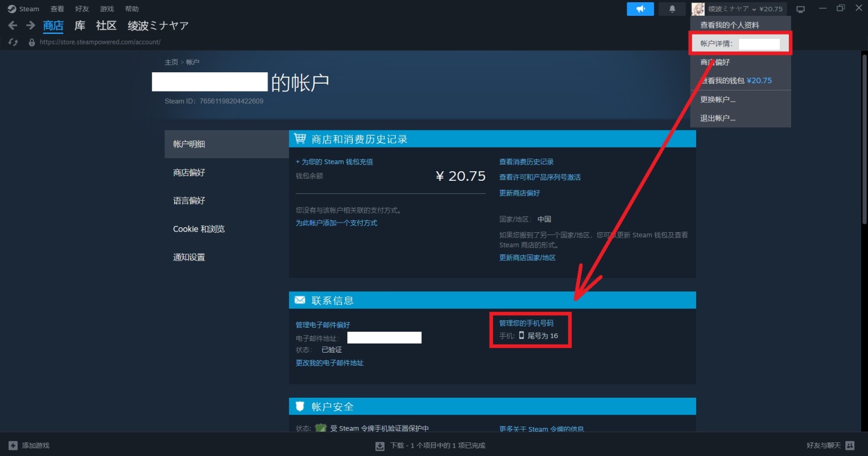The height and width of the screenshot is (456, 868).
Task: Open 管理电子邮件偏好 link
Action: 323,325
